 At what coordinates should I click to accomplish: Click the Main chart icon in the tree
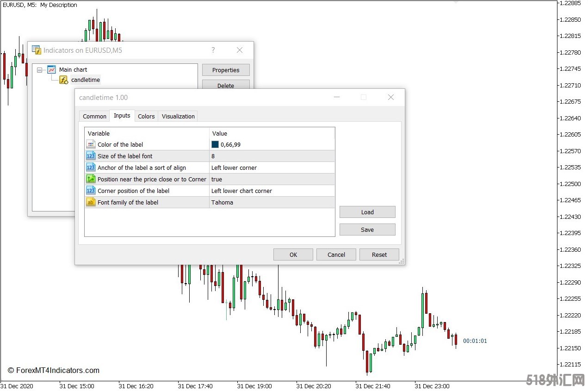click(52, 69)
